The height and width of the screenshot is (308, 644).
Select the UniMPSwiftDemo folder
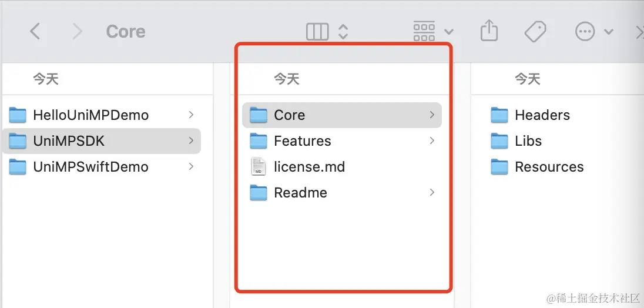pos(102,167)
